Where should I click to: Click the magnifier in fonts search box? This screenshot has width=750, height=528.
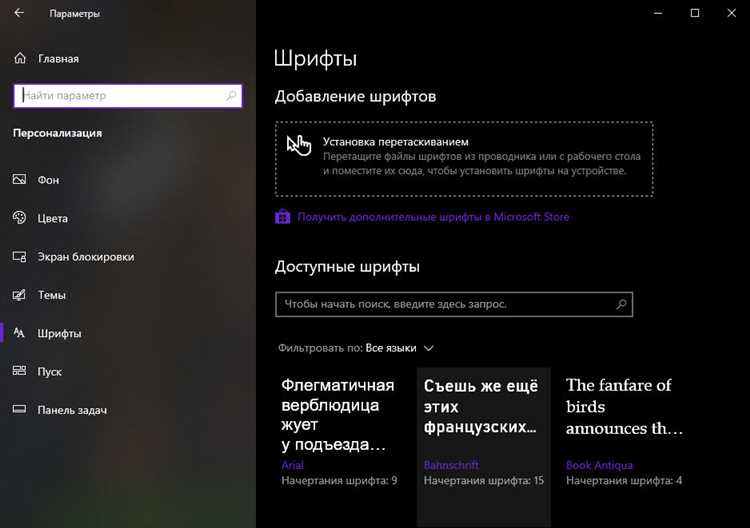[x=621, y=304]
